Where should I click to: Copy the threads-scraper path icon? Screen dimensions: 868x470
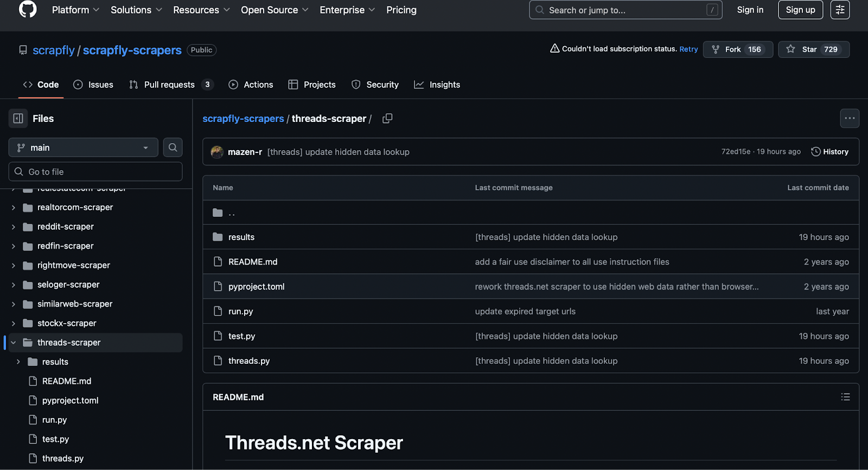(387, 118)
